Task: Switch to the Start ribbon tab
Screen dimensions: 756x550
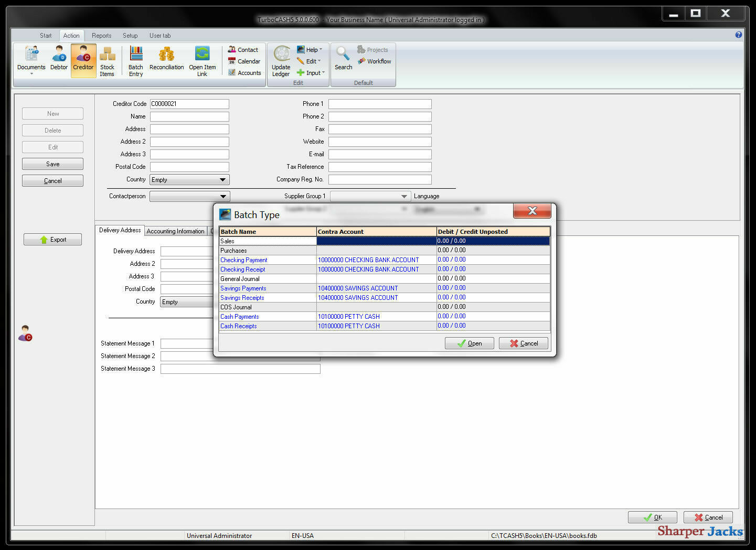Action: [x=46, y=36]
